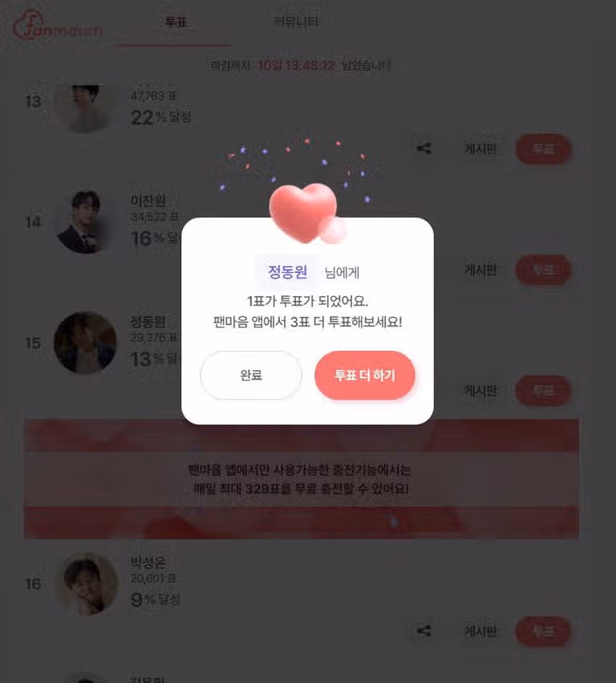Click the 투표 button for 이찬원
The width and height of the screenshot is (616, 683).
[x=543, y=270]
